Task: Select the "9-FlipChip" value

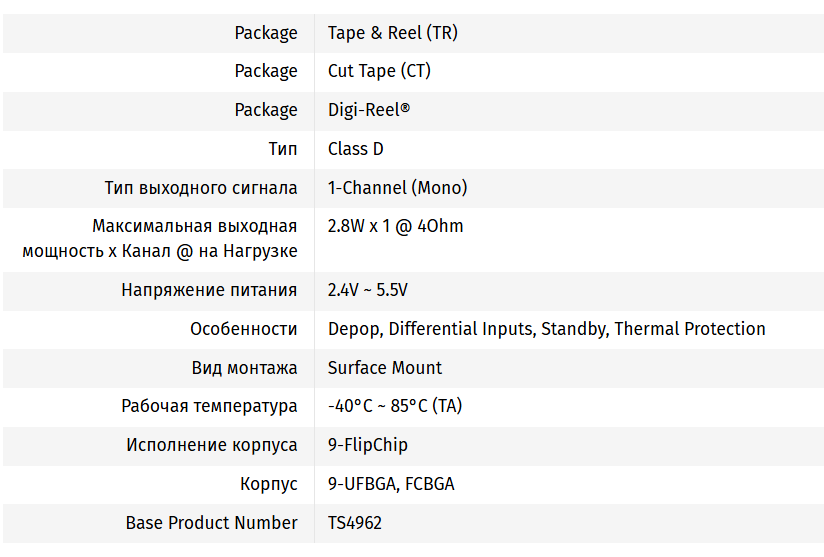Action: [x=367, y=445]
